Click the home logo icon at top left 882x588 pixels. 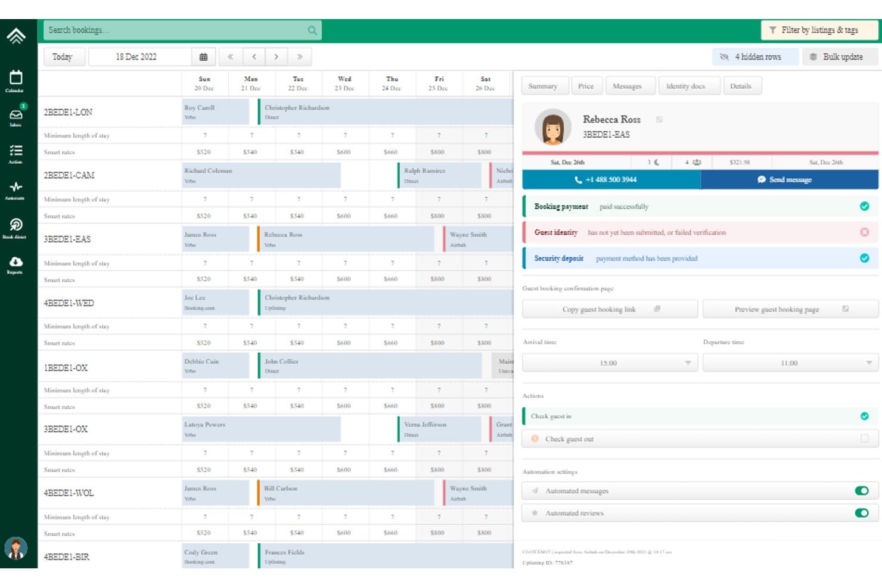tap(16, 36)
